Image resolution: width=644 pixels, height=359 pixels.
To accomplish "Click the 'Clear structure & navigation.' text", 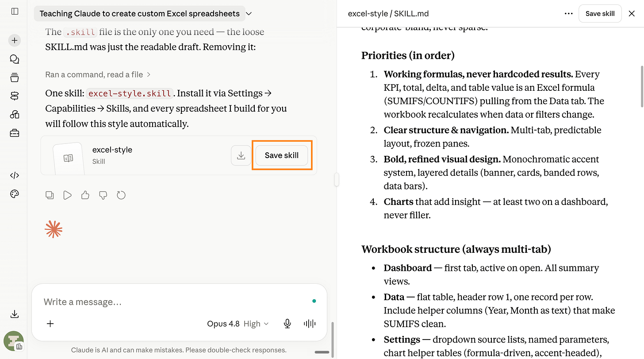I will point(446,130).
